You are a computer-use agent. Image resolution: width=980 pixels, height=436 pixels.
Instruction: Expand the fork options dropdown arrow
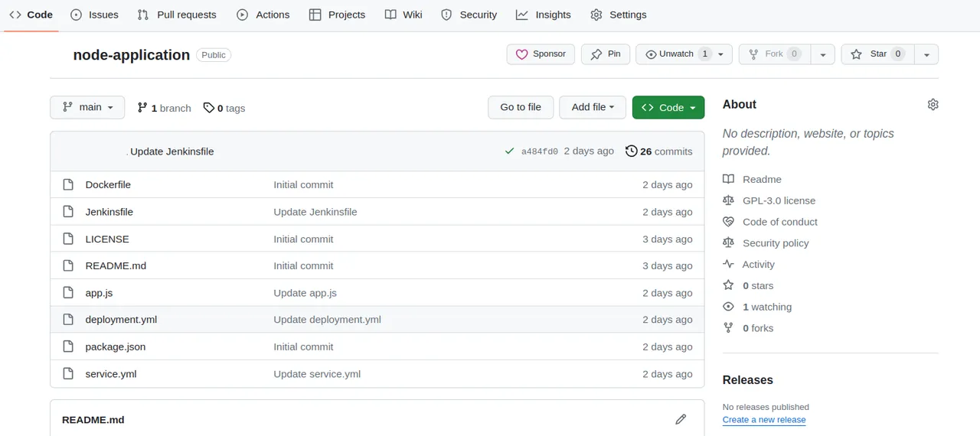tap(822, 54)
